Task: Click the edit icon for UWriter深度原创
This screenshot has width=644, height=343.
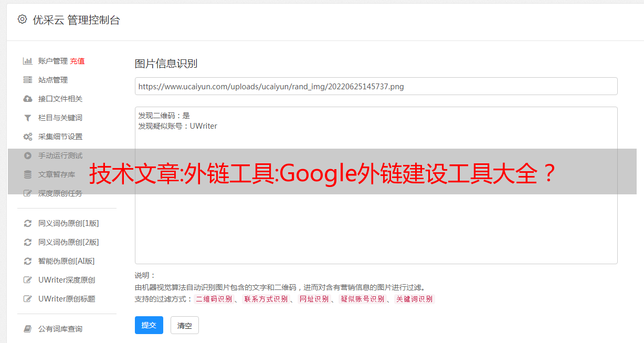Action: [x=28, y=280]
